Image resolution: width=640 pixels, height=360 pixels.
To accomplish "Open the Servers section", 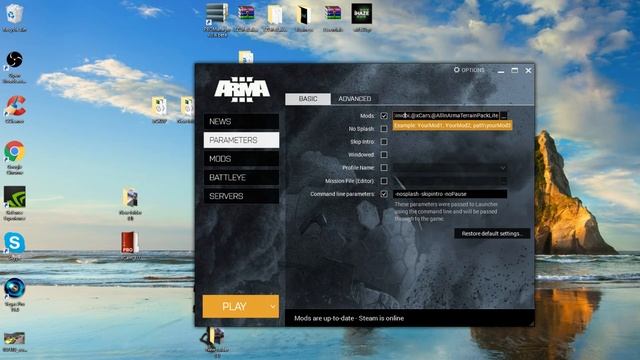I will [241, 196].
